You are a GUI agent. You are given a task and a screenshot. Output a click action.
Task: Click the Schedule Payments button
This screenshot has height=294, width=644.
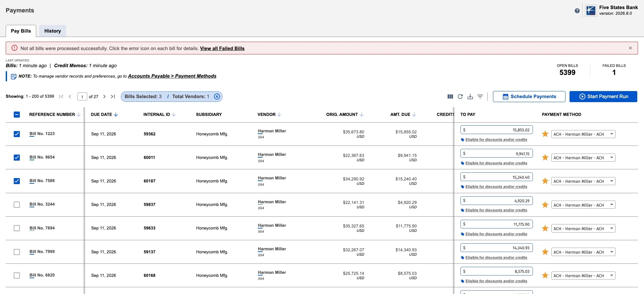(529, 96)
